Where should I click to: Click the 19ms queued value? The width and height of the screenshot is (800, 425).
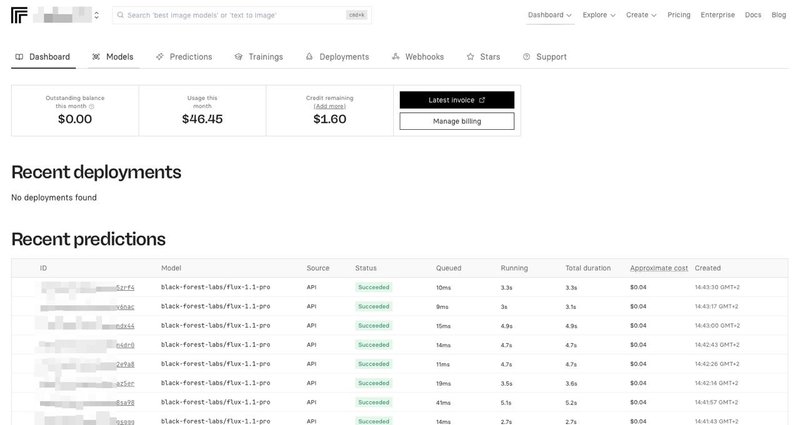point(443,383)
